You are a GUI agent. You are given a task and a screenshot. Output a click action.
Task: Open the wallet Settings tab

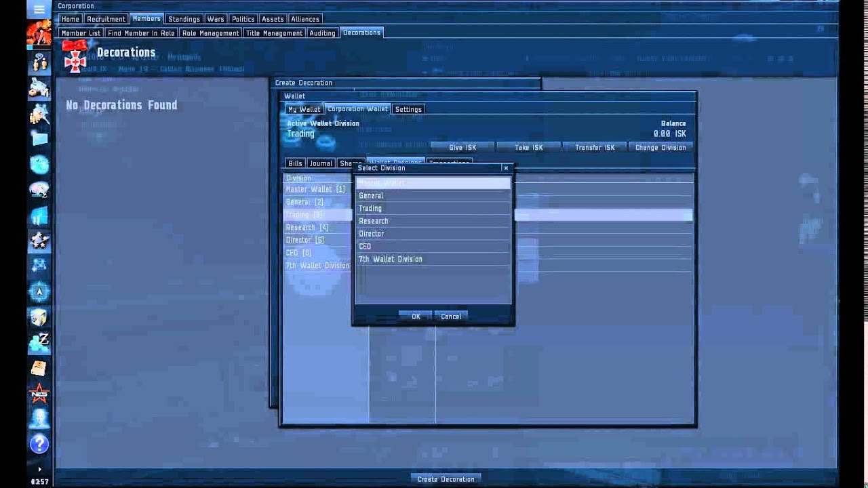[x=408, y=109]
